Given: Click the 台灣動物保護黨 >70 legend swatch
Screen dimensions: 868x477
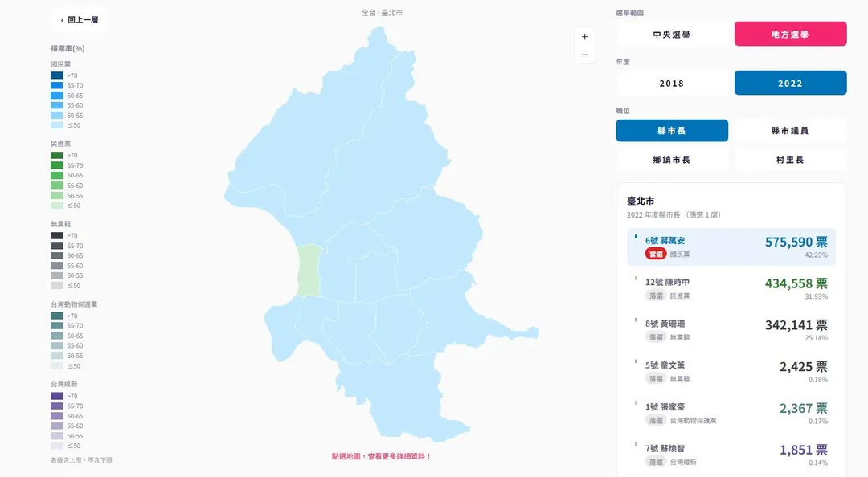Looking at the screenshot, I should (x=57, y=316).
